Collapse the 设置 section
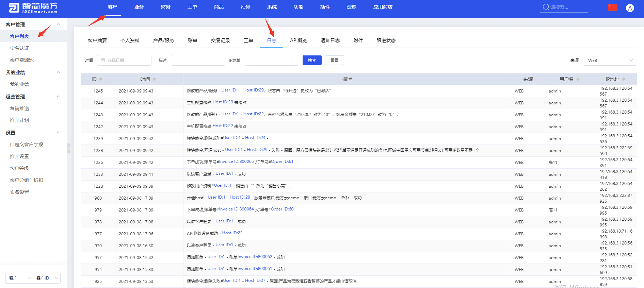This screenshot has height=288, width=644. point(58,133)
